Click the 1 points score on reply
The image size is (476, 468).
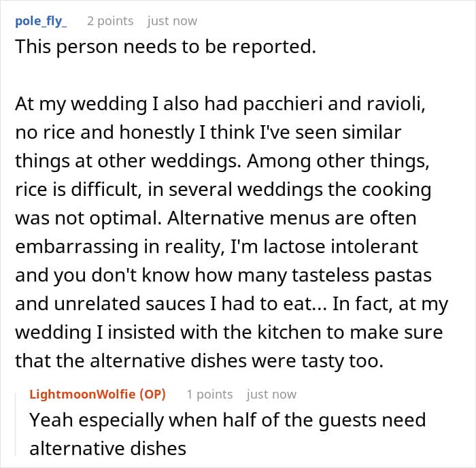click(x=209, y=395)
